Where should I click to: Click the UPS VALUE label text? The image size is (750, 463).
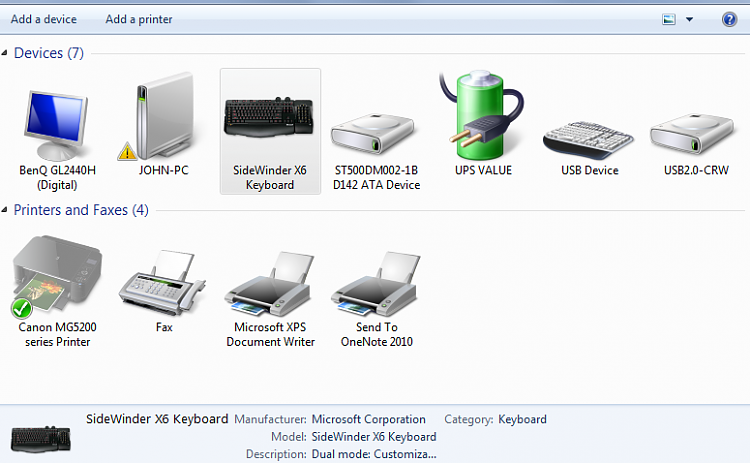click(484, 170)
